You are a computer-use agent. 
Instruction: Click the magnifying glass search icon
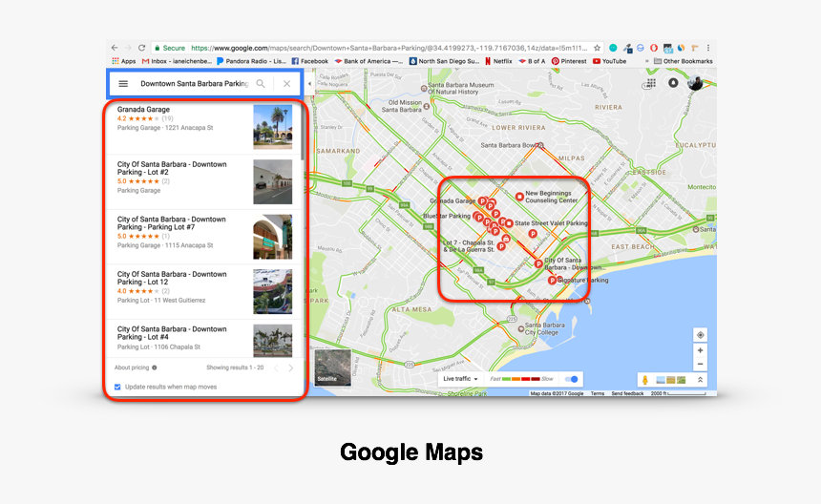coord(261,84)
